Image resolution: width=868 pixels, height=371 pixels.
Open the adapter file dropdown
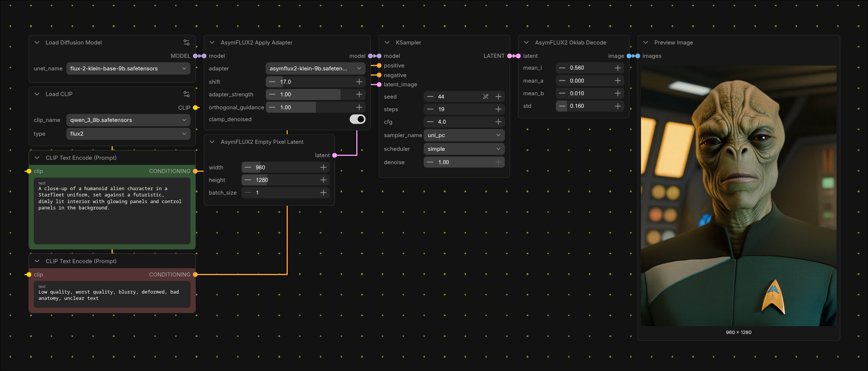315,69
